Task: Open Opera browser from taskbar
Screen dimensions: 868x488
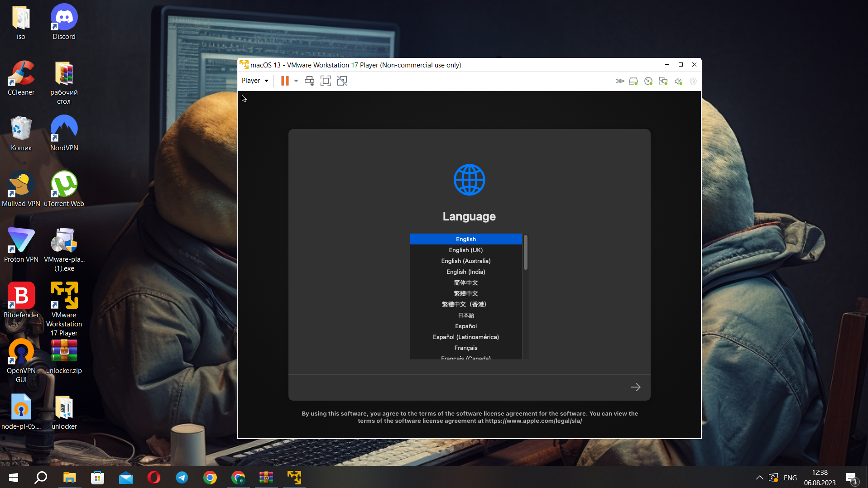Action: [x=153, y=478]
